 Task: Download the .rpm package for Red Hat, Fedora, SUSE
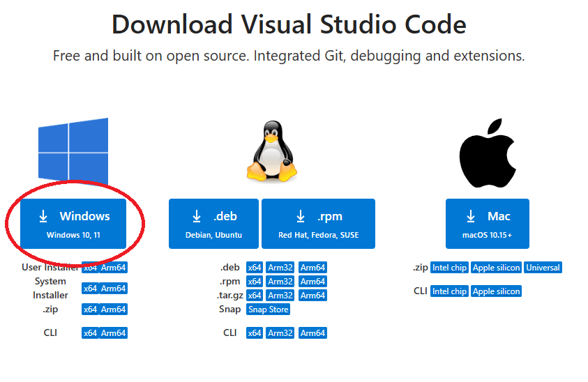click(318, 224)
